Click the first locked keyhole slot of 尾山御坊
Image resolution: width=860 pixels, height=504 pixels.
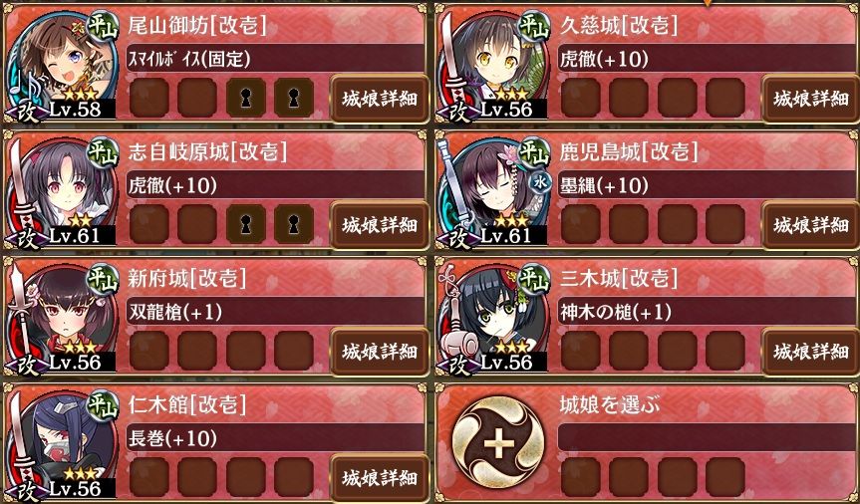pos(246,98)
